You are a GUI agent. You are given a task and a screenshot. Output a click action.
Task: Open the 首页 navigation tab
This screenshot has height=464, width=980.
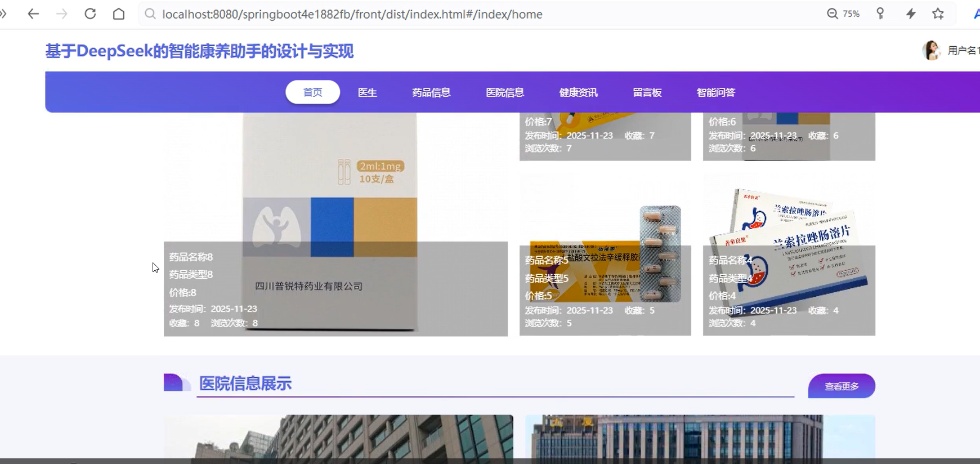click(312, 92)
